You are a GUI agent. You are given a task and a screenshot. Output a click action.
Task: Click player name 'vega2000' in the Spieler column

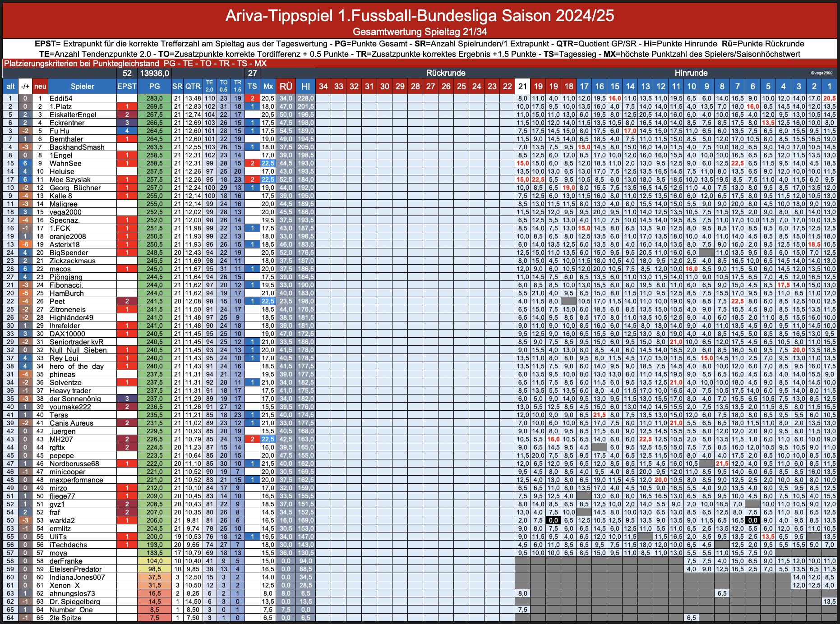pyautogui.click(x=65, y=212)
